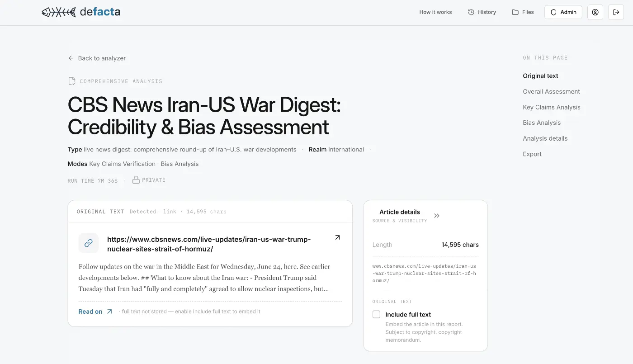Click the "Article details" card title
The width and height of the screenshot is (633, 364).
[x=400, y=212]
